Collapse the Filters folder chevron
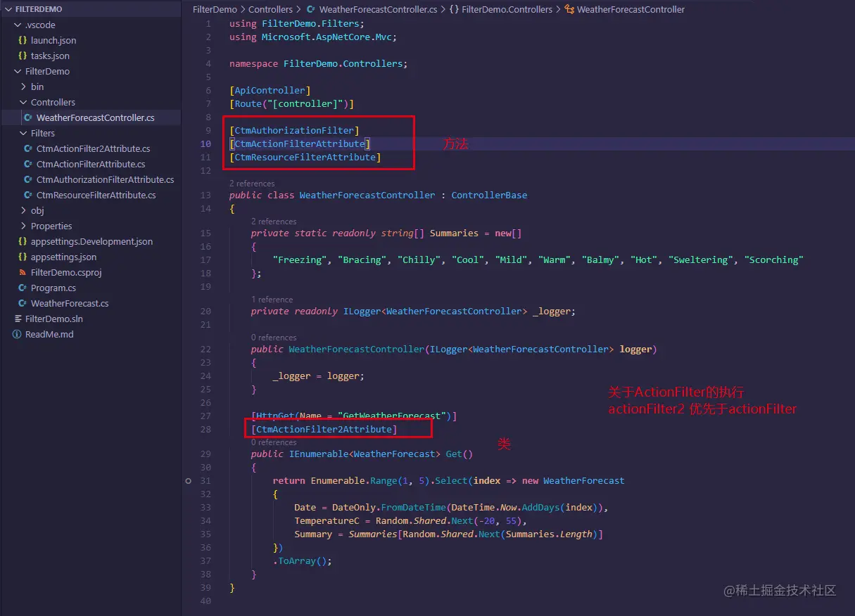 pyautogui.click(x=23, y=134)
